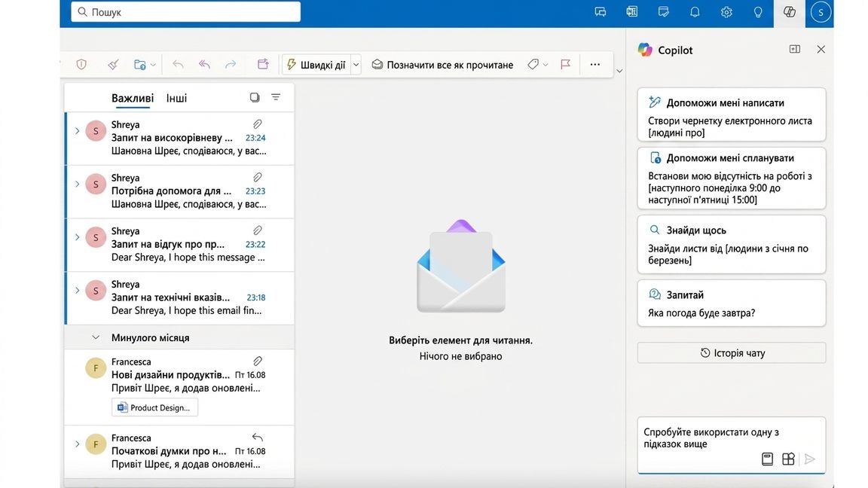This screenshot has height=488, width=868.
Task: Expand conversation Запит на відгук про
Action: click(77, 237)
